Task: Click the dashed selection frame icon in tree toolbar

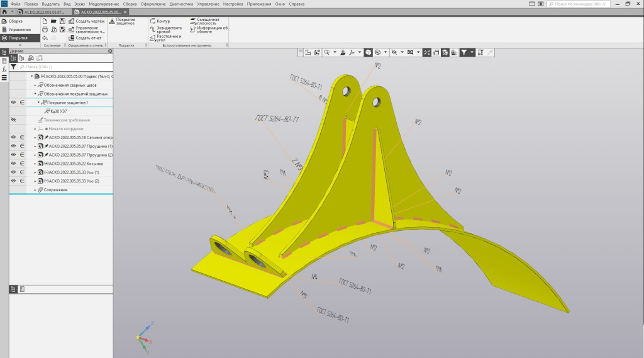Action: point(40,59)
